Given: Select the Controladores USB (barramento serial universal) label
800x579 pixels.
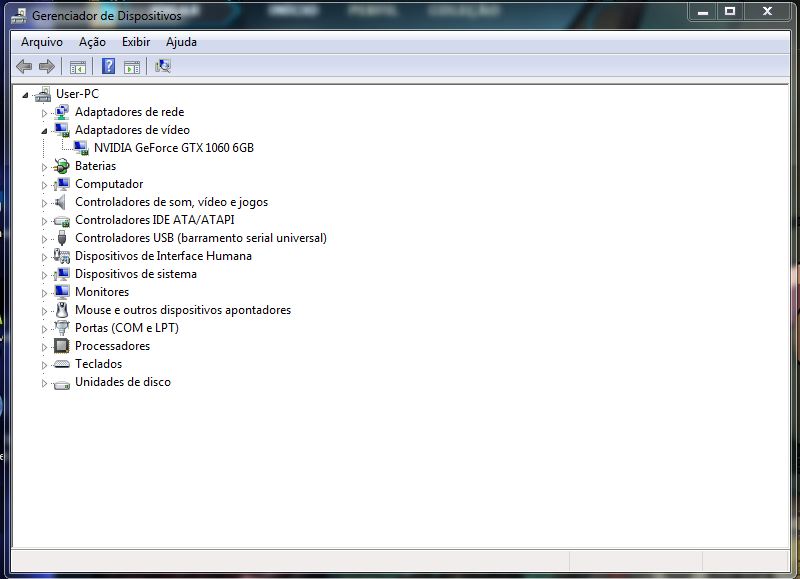Looking at the screenshot, I should [201, 238].
